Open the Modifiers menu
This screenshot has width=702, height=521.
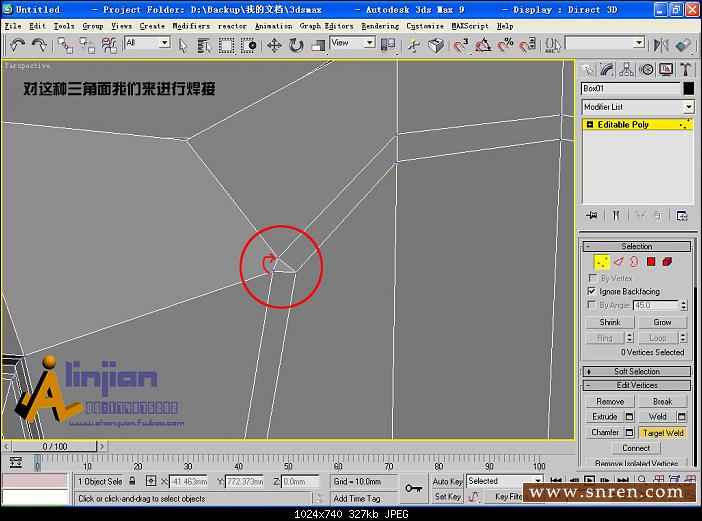[191, 26]
